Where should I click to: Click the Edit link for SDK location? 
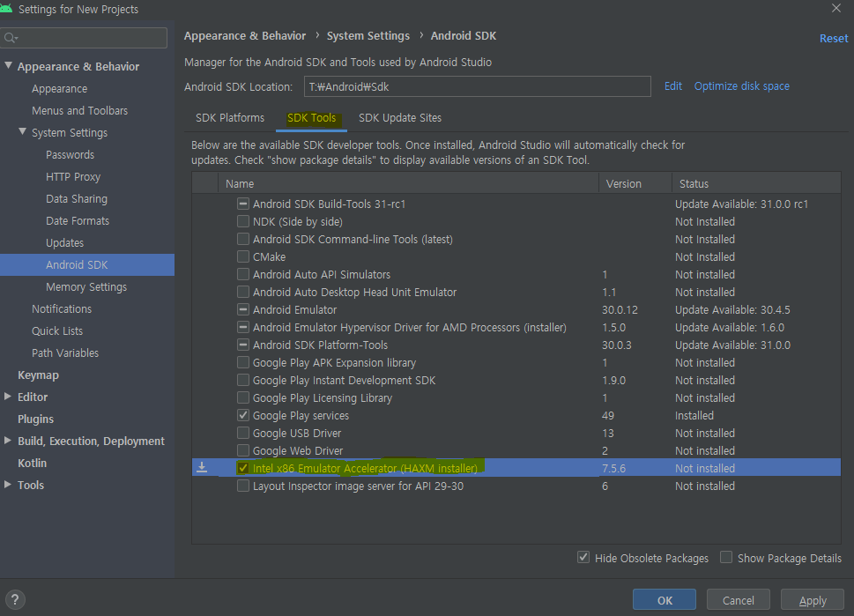(x=673, y=86)
